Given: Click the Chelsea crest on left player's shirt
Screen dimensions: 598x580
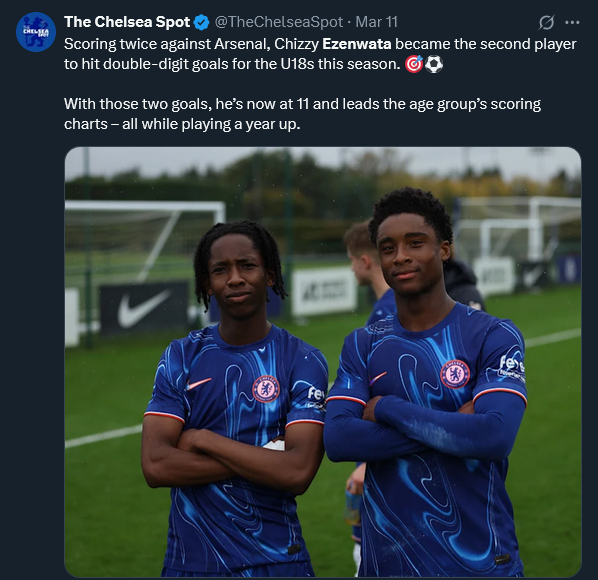Looking at the screenshot, I should click(x=266, y=389).
